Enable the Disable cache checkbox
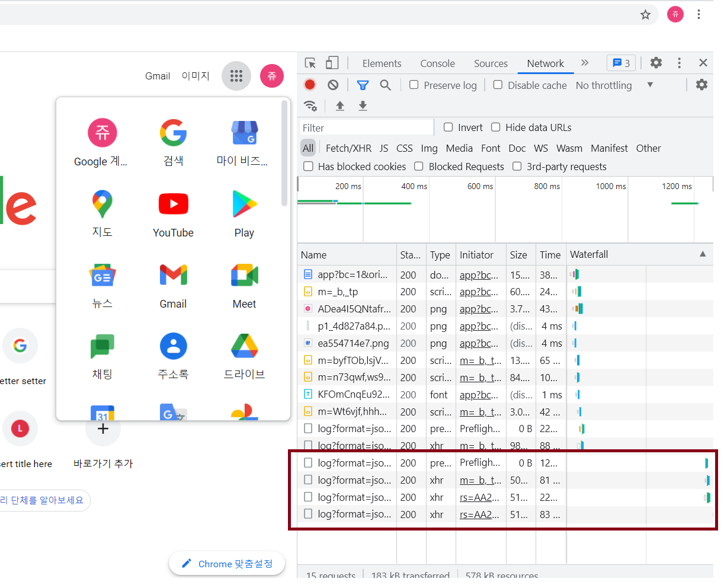Screen dimensions: 724x588 pos(498,85)
